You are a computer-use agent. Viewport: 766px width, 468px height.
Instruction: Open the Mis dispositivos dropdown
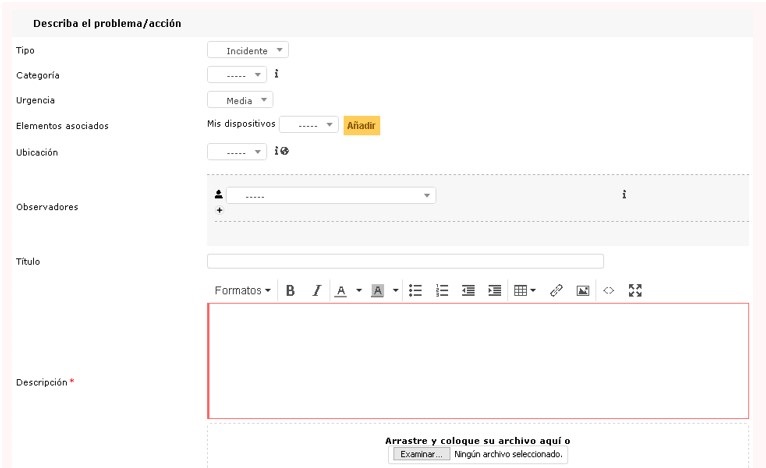pos(308,126)
